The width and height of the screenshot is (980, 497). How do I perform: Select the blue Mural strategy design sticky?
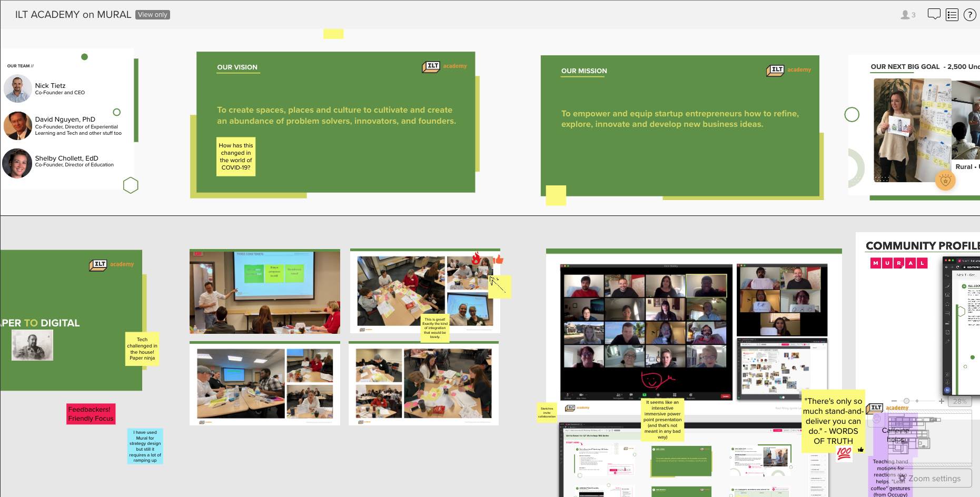[145, 445]
